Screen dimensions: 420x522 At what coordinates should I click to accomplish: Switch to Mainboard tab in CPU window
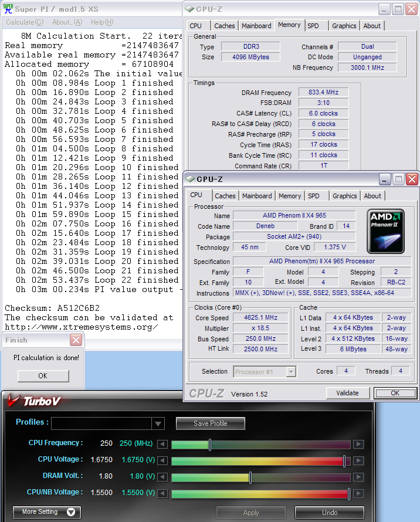(257, 196)
